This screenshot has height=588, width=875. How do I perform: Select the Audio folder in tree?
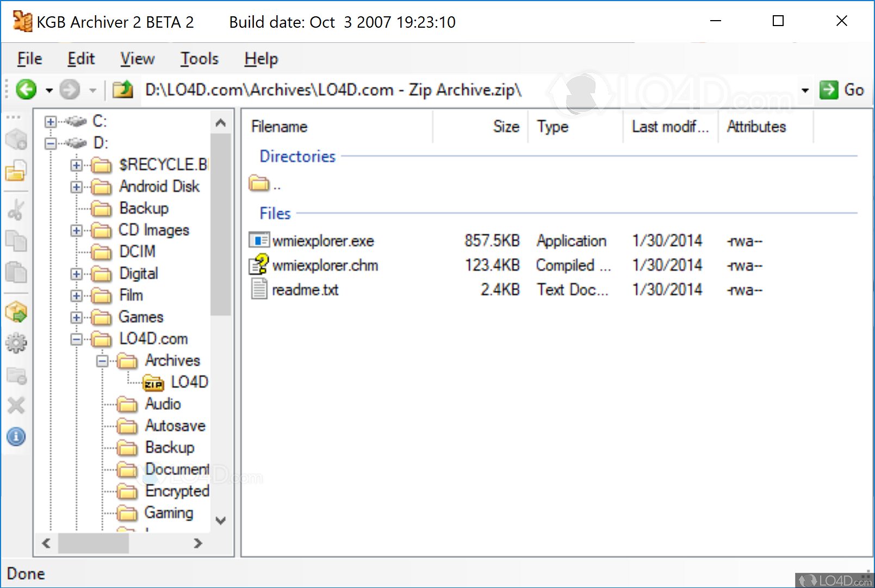coord(163,404)
